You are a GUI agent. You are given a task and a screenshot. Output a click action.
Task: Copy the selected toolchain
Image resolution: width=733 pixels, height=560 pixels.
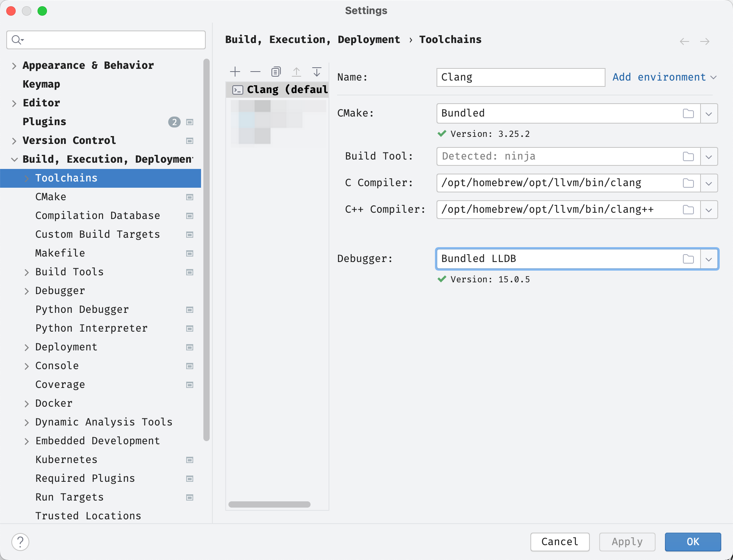point(276,72)
